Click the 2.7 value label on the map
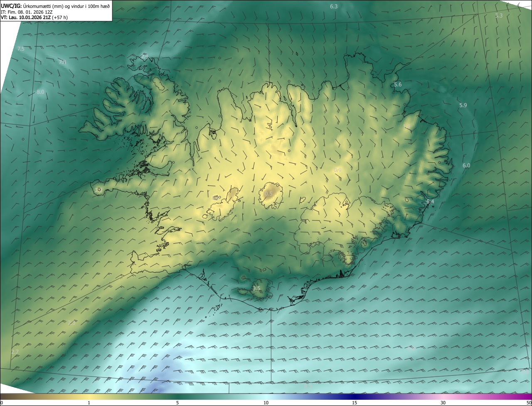The height and width of the screenshot is (406, 532). pyautogui.click(x=15, y=352)
